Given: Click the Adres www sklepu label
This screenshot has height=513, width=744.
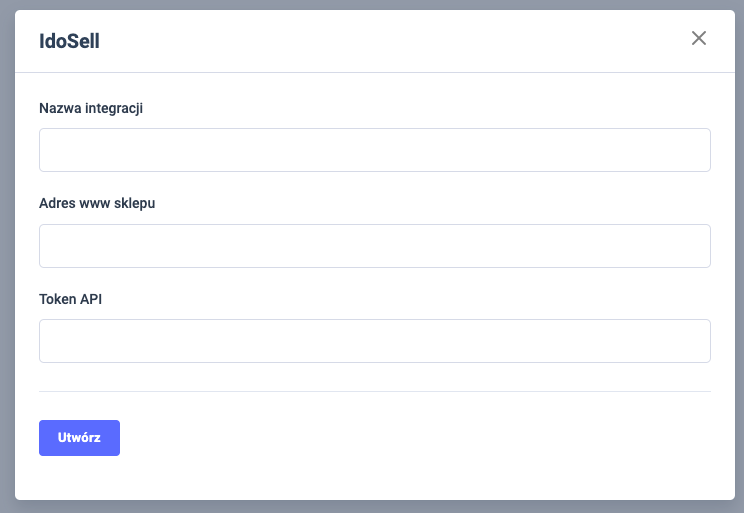Looking at the screenshot, I should (97, 203).
